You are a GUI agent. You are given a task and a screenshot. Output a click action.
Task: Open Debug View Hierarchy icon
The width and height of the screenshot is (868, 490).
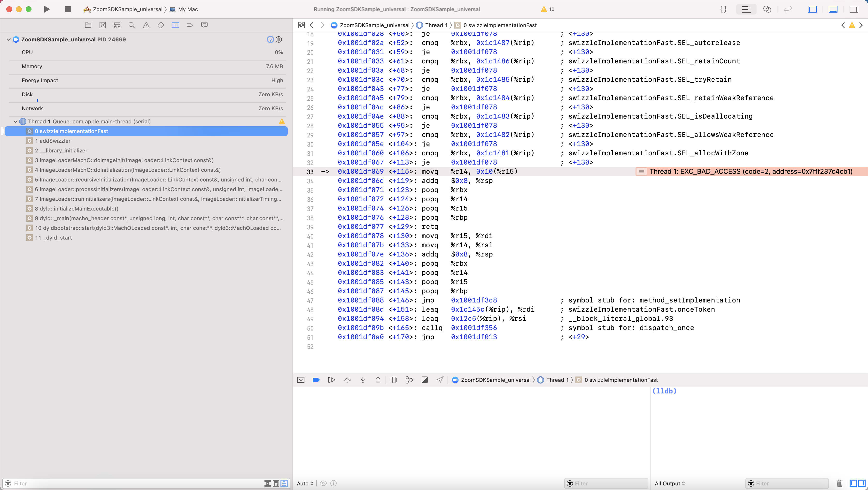394,380
